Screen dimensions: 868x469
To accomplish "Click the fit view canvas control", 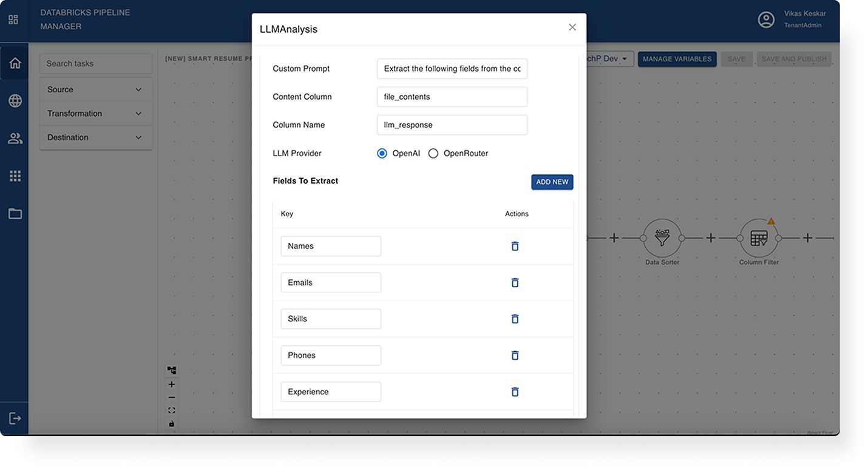I will (x=172, y=411).
